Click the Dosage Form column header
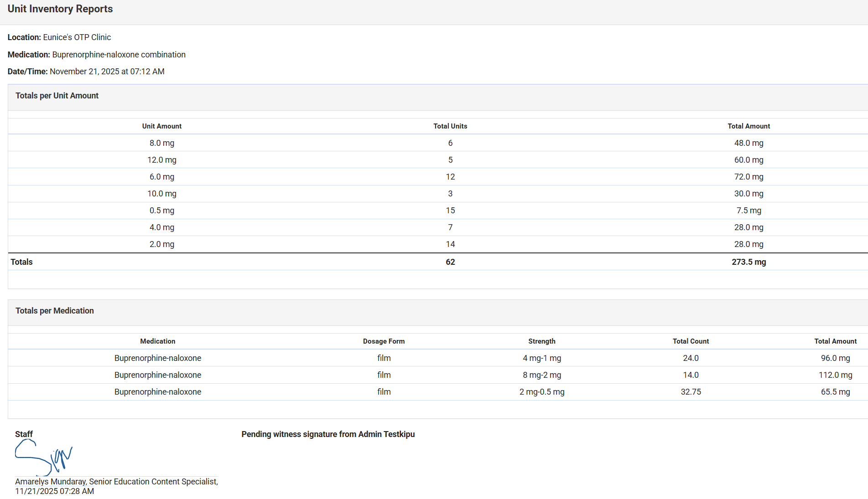The width and height of the screenshot is (868, 499). pyautogui.click(x=384, y=341)
